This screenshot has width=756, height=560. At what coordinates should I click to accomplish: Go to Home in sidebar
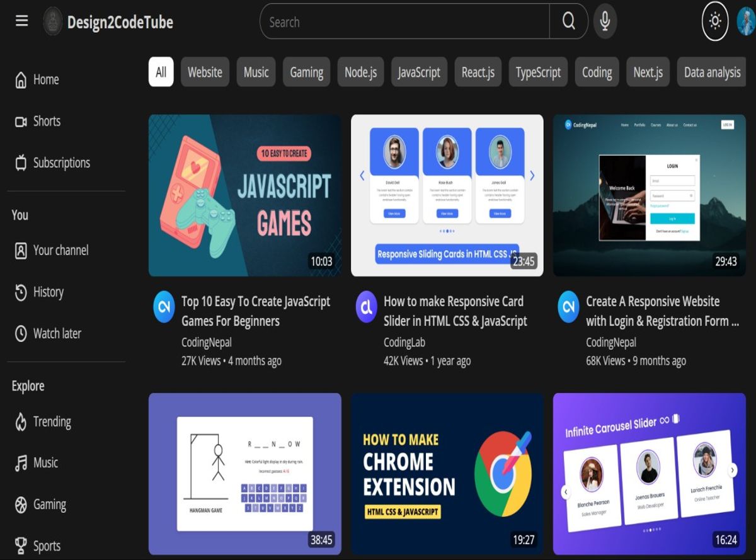[x=45, y=80]
